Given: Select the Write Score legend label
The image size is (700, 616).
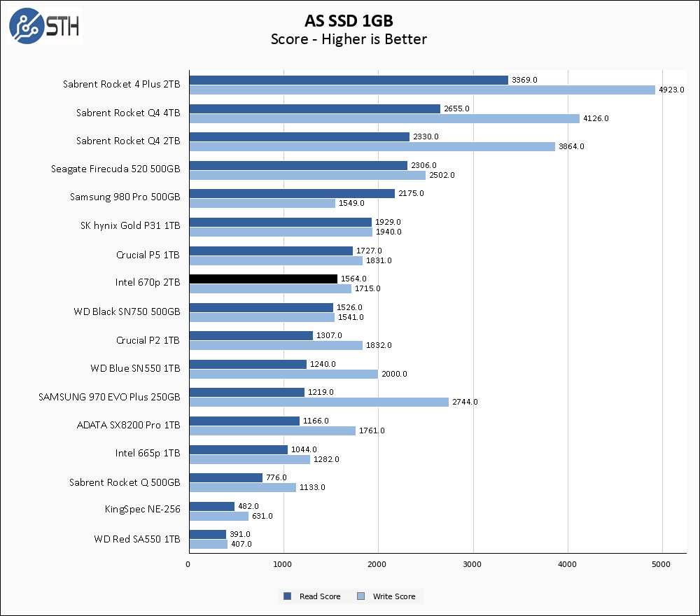Looking at the screenshot, I should point(394,596).
